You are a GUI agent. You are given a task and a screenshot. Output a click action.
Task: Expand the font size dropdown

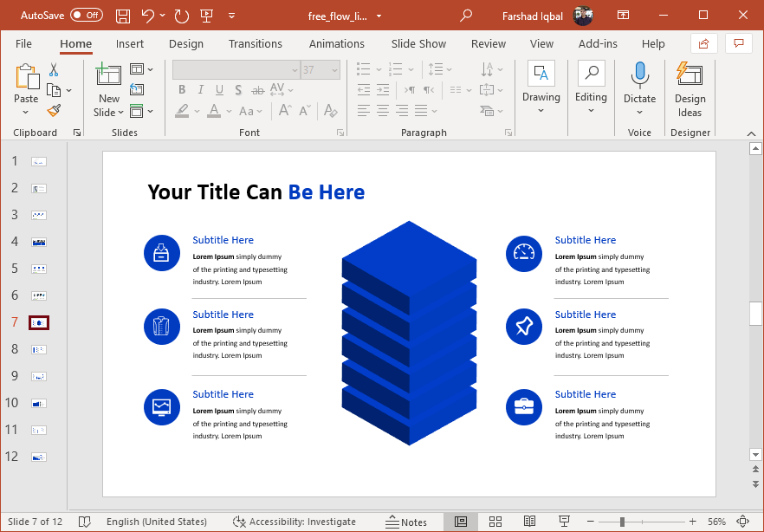(x=334, y=69)
